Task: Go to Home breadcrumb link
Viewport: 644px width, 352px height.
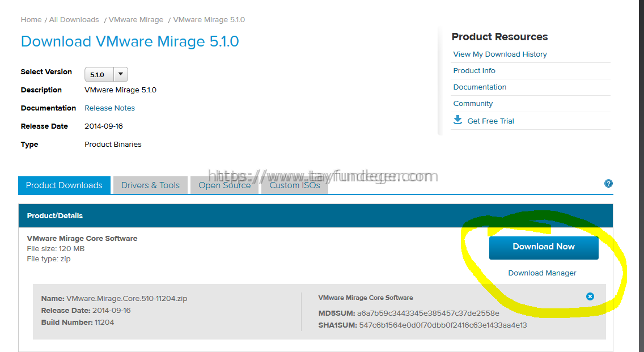Action: pyautogui.click(x=31, y=20)
